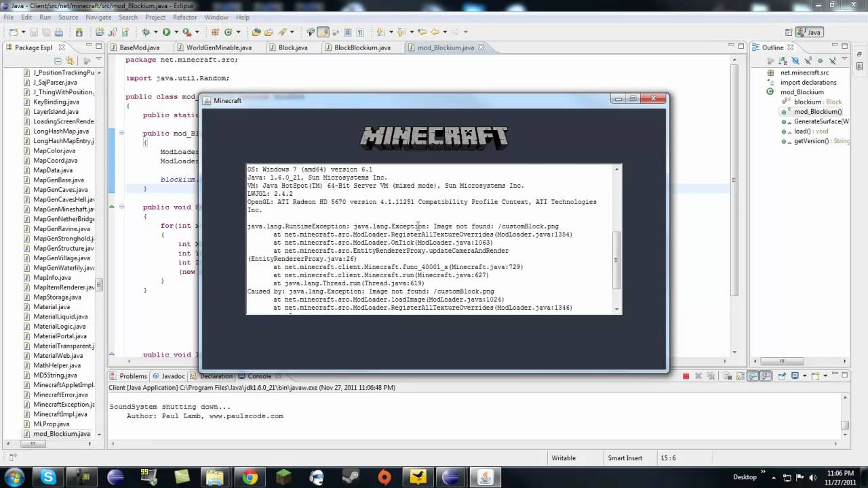868x488 pixels.
Task: Open Perspective icon beside Java button
Action: click(x=788, y=32)
